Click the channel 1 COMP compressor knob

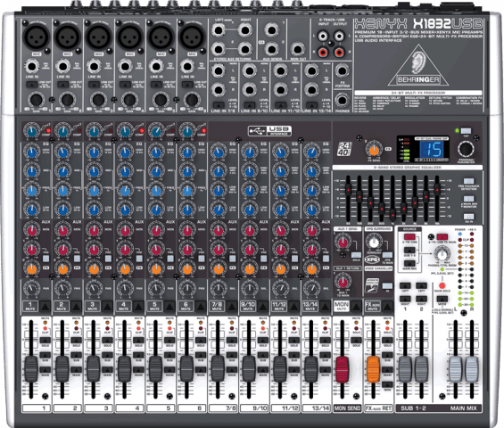click(x=31, y=131)
